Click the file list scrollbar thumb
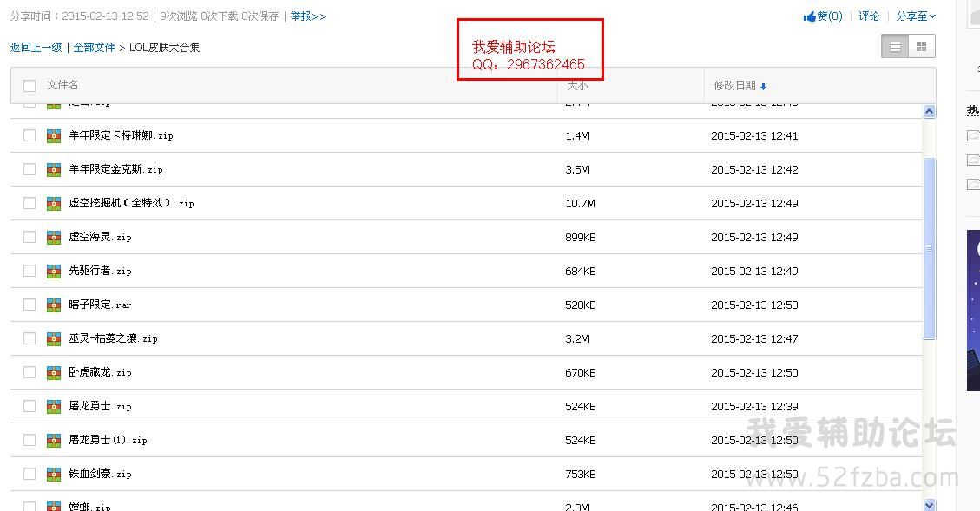Viewport: 980px width, 511px height. point(930,249)
